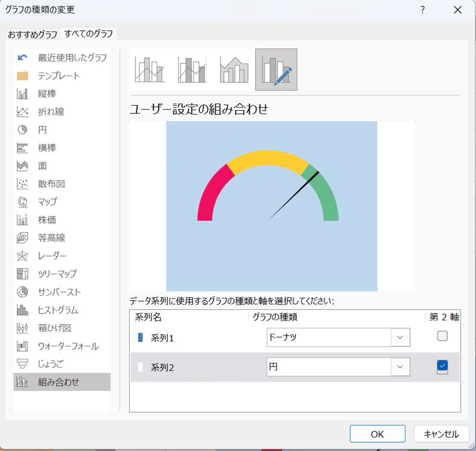Image resolution: width=476 pixels, height=451 pixels.
Task: Click the blue 系列1 color marker
Action: 140,337
